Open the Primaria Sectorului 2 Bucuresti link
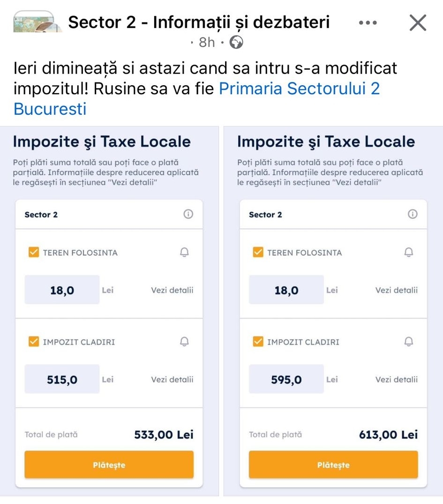This screenshot has height=504, width=443. point(299,89)
